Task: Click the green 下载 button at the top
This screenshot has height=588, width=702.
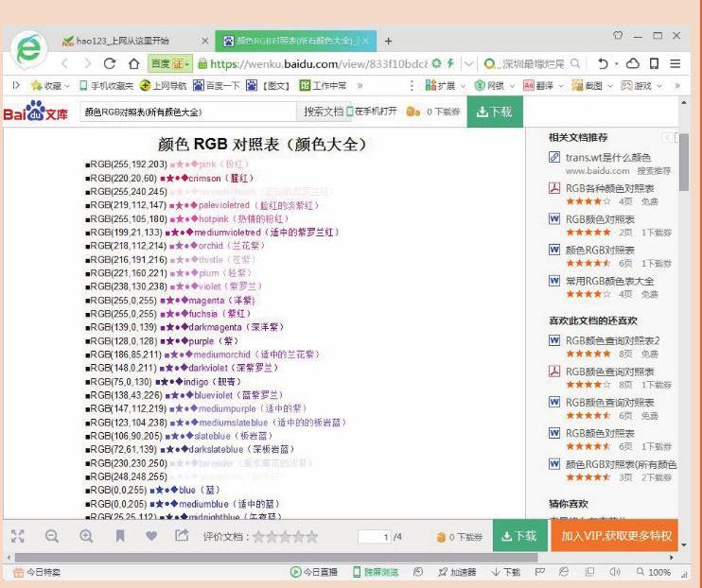Action: pos(495,112)
